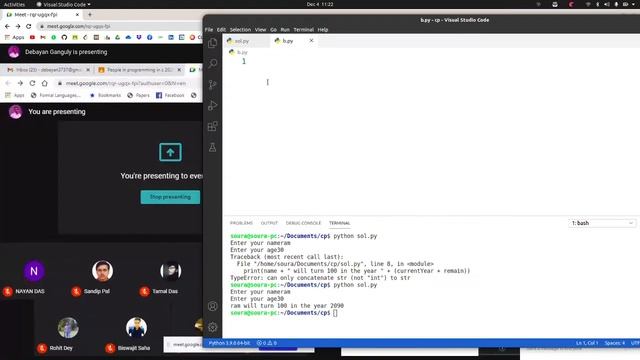
Task: Open the Search view in VS Code
Action: [x=213, y=63]
